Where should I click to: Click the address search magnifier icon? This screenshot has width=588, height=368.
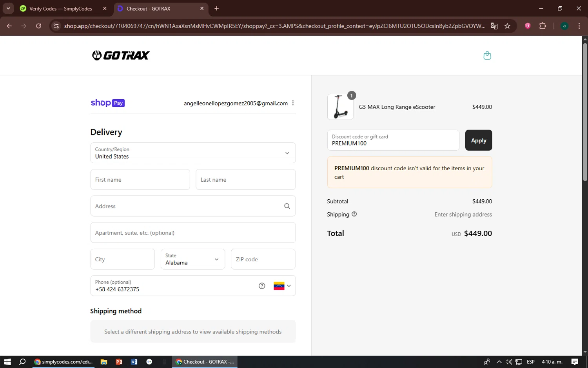[287, 206]
